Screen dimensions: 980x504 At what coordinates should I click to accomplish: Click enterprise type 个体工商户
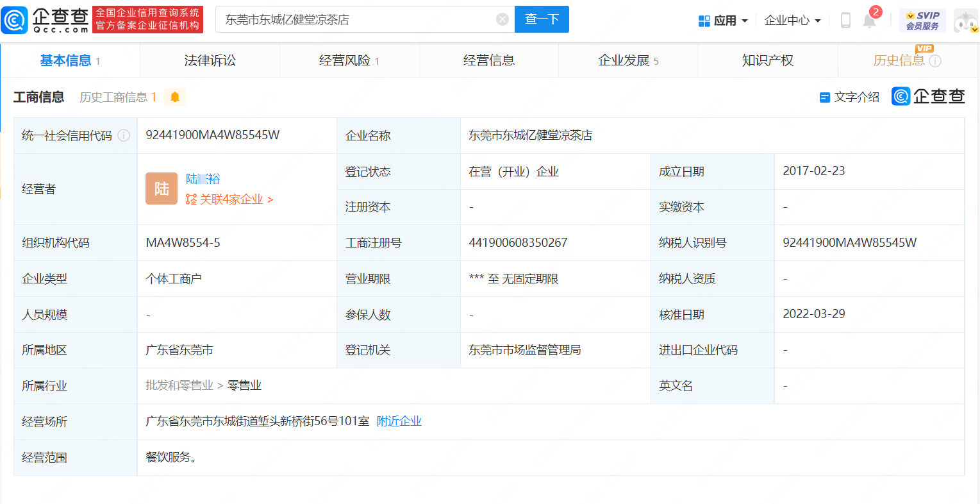click(174, 278)
